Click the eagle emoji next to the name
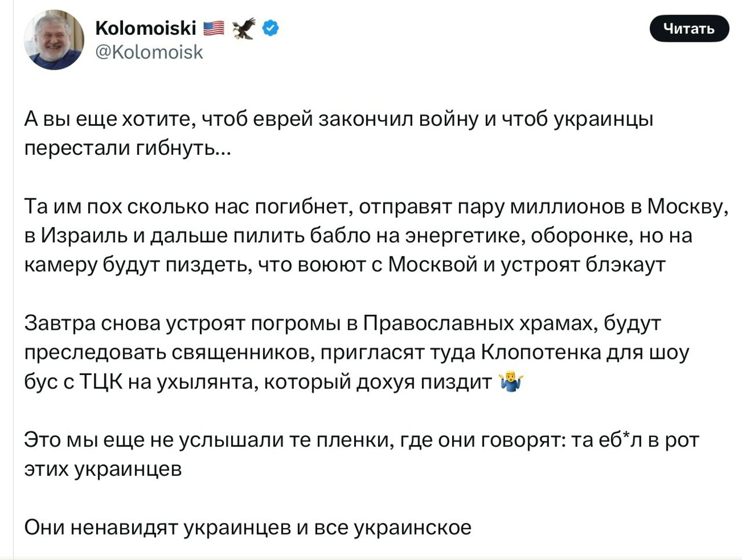Screen dimensions: 742x560 pyautogui.click(x=243, y=28)
